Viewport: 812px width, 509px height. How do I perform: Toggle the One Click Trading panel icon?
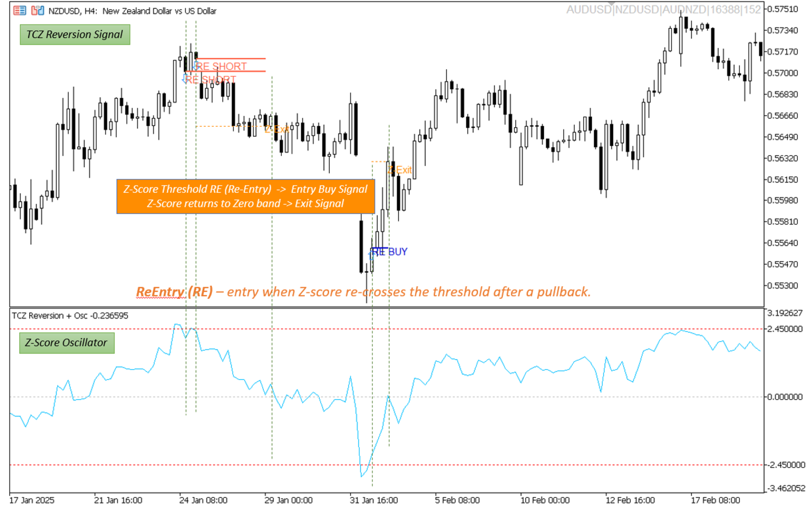38,10
